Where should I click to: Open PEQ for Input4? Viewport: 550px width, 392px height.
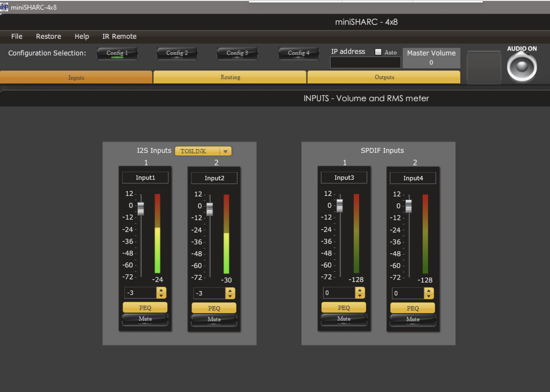click(413, 308)
